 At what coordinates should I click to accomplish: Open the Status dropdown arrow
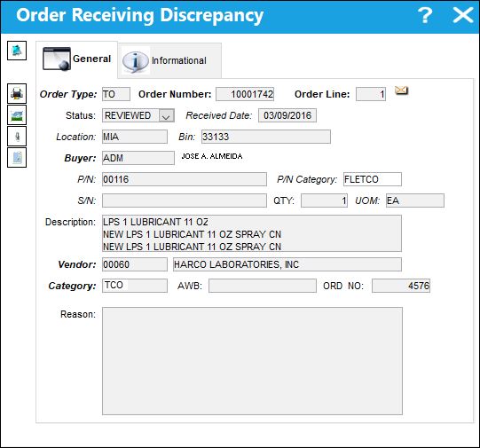(167, 115)
